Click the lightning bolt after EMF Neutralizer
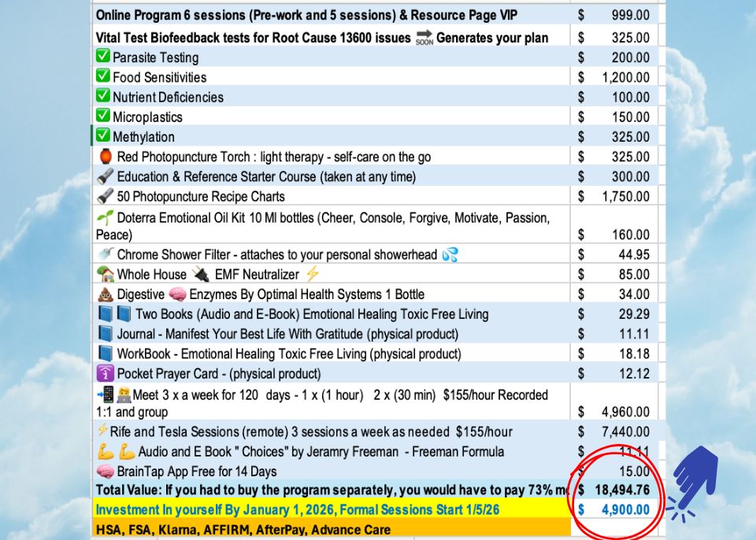Screen dimensions: 756x540 click(313, 274)
